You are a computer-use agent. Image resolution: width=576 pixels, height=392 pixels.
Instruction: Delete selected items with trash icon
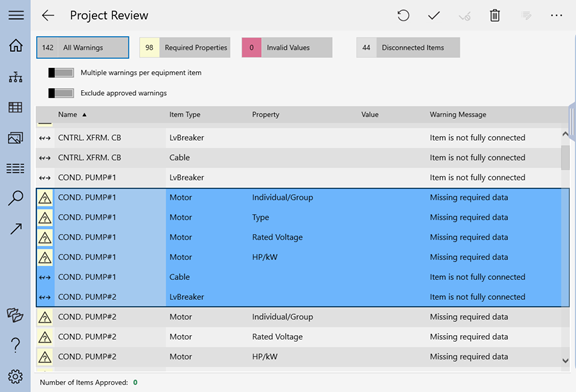click(x=495, y=15)
